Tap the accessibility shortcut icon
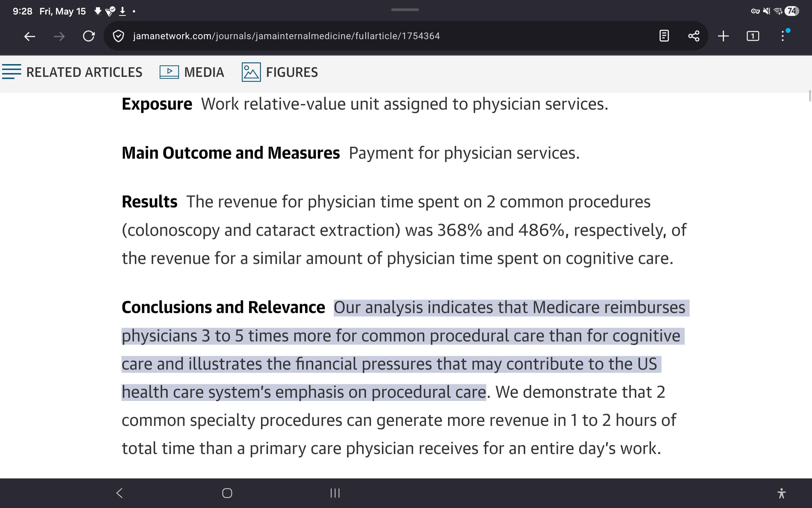812x508 pixels. click(782, 493)
